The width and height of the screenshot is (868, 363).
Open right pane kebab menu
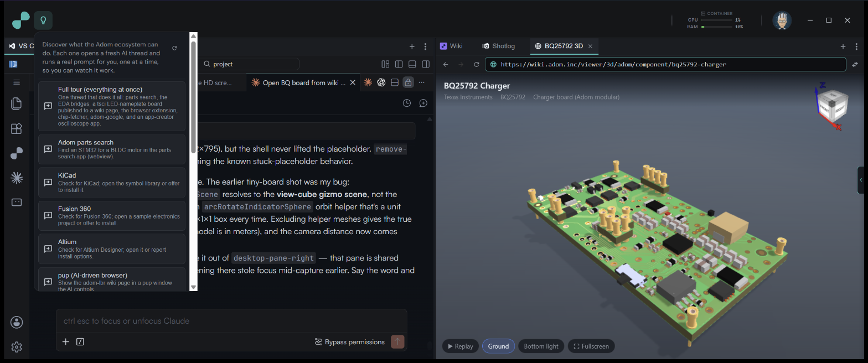click(x=856, y=46)
